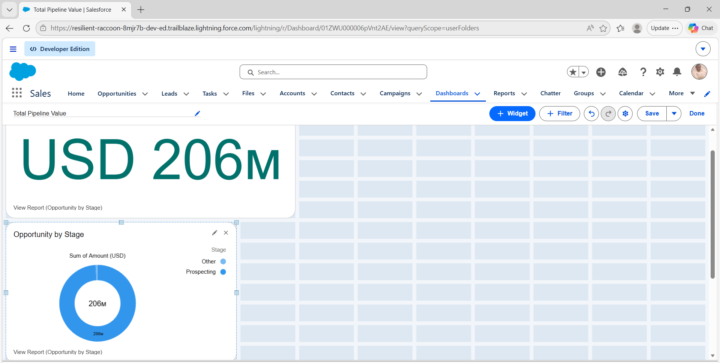The image size is (720, 363).
Task: Open the Opportunities tab
Action: point(117,93)
